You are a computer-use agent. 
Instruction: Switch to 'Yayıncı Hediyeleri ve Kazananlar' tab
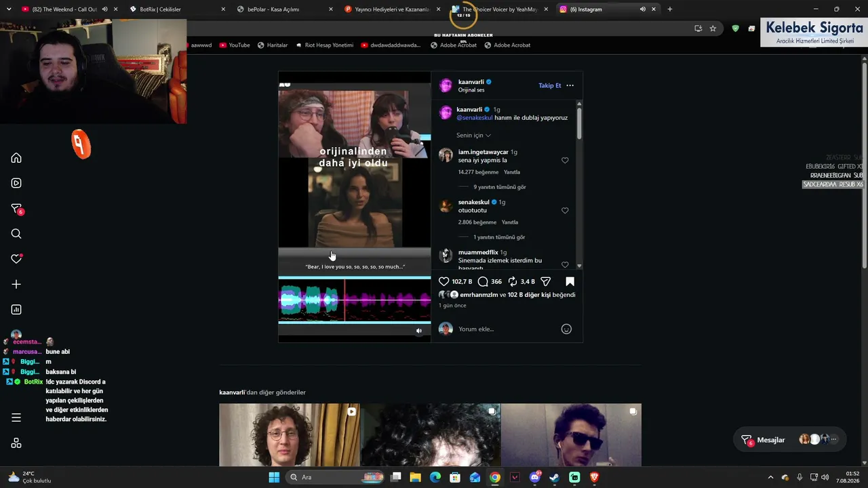point(393,9)
